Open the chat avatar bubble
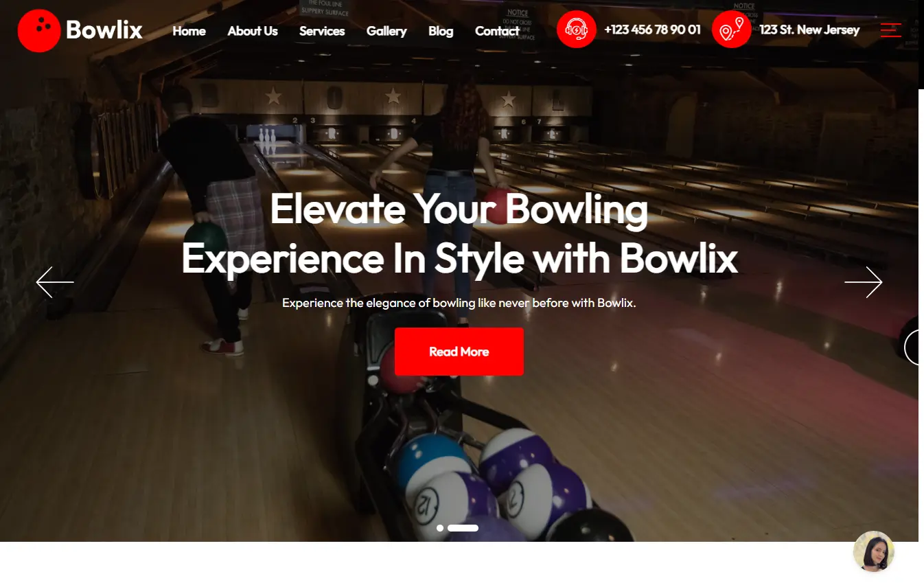 point(874,551)
